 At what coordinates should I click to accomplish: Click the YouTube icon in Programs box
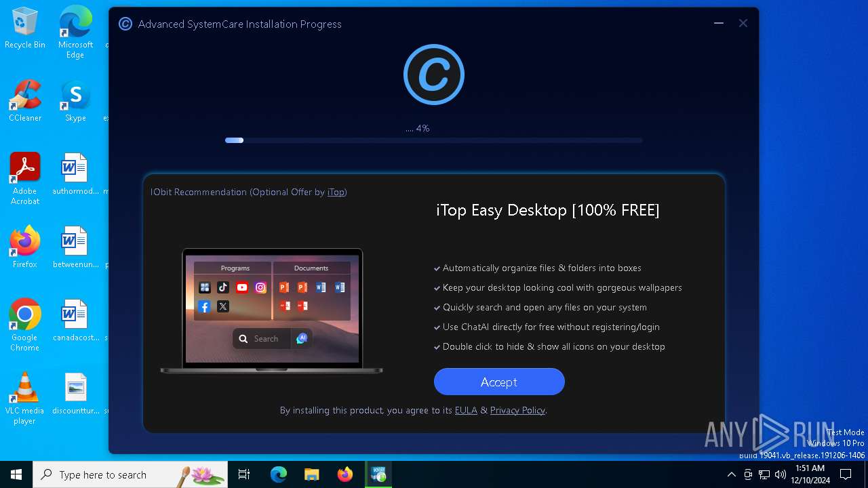[242, 287]
